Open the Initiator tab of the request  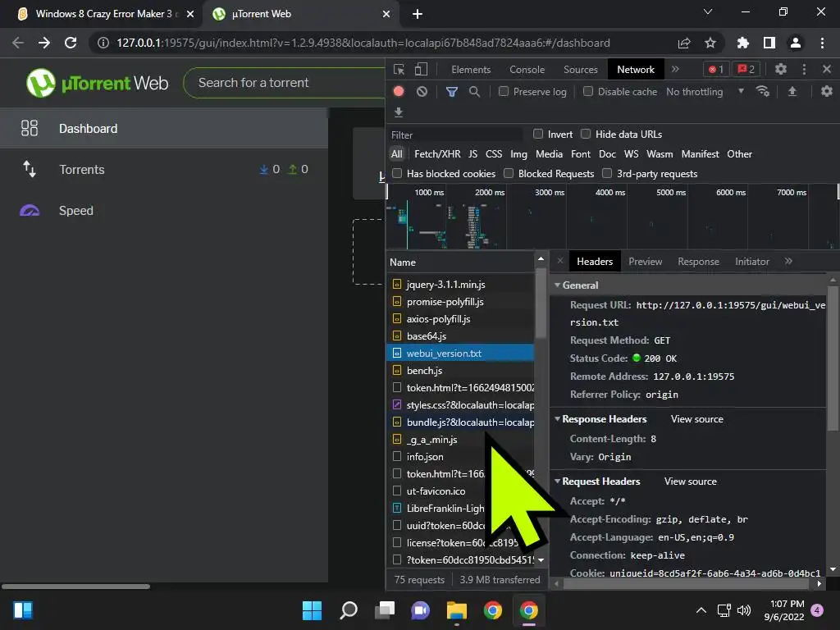pyautogui.click(x=751, y=262)
